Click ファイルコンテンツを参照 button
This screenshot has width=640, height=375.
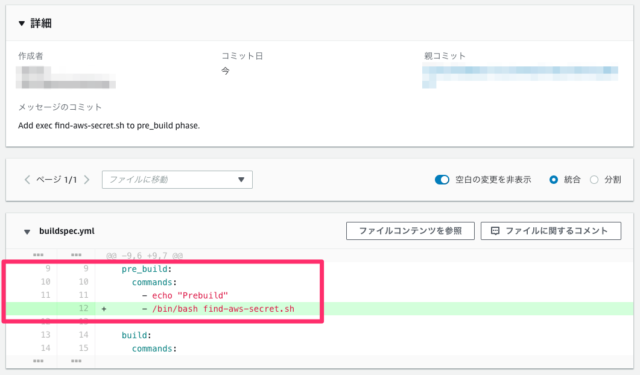point(410,231)
